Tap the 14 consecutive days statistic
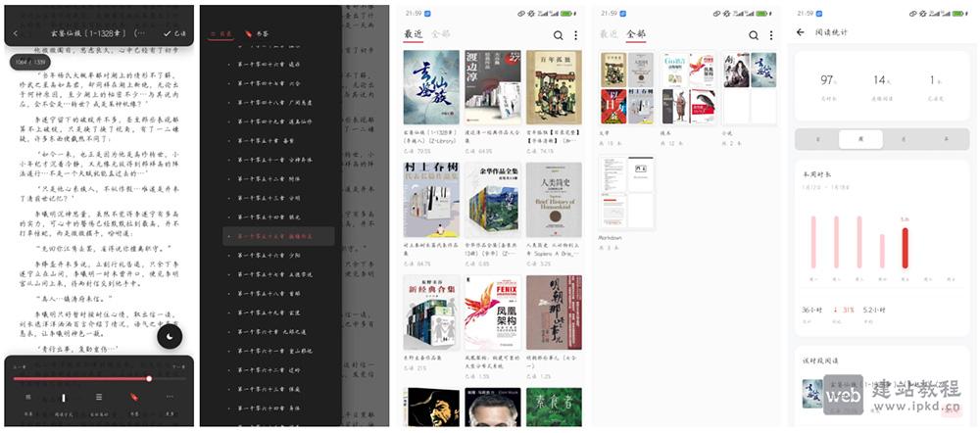Image resolution: width=980 pixels, height=433 pixels. click(x=881, y=85)
